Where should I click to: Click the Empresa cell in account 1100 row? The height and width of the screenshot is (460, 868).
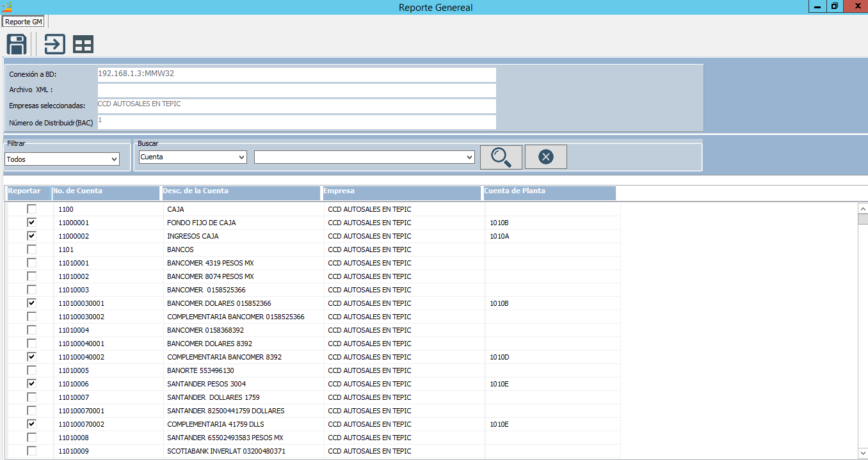tap(404, 209)
